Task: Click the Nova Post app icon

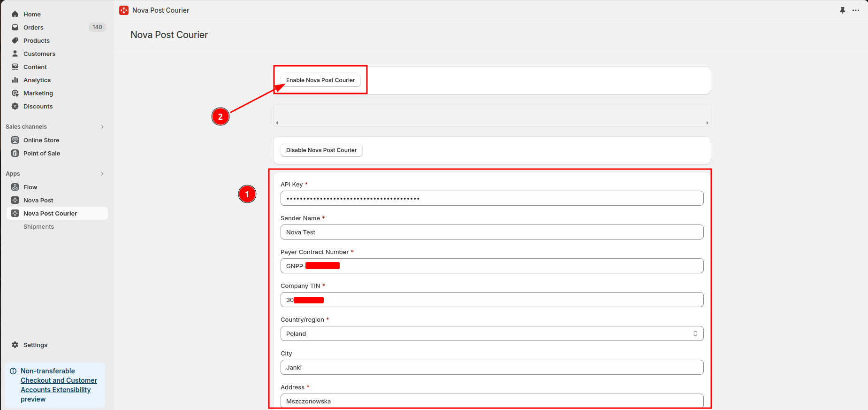Action: tap(15, 200)
